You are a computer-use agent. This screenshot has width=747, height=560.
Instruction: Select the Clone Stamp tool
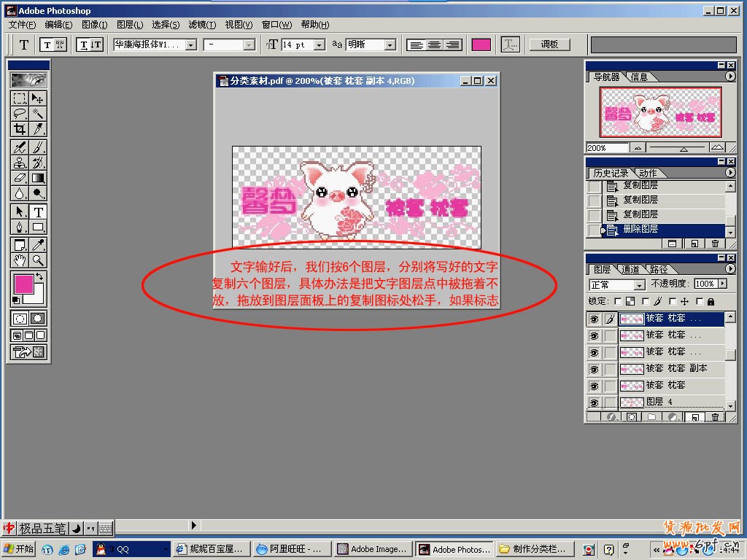(20, 163)
